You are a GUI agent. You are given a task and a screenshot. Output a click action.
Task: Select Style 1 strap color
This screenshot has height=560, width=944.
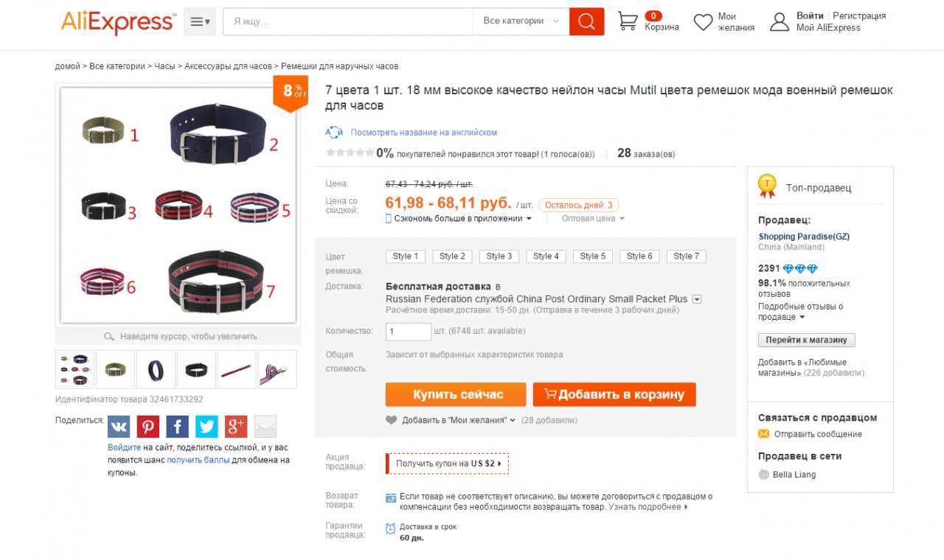click(x=406, y=256)
